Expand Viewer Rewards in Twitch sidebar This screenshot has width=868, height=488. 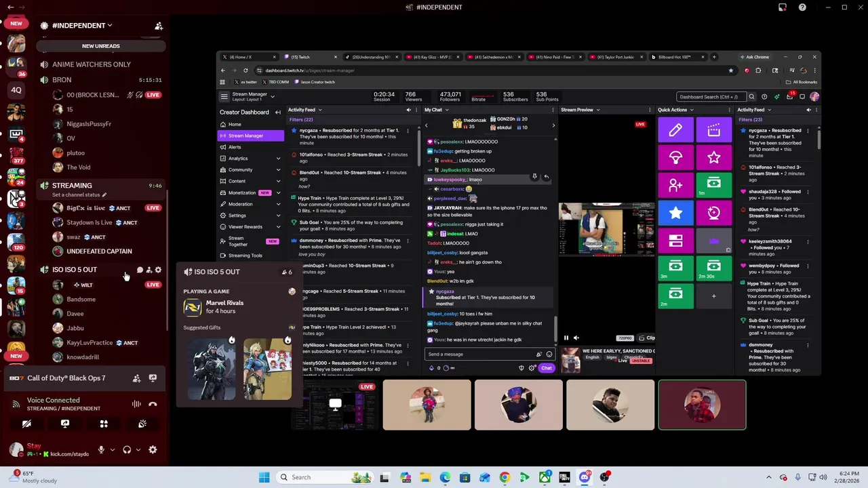[x=278, y=227]
